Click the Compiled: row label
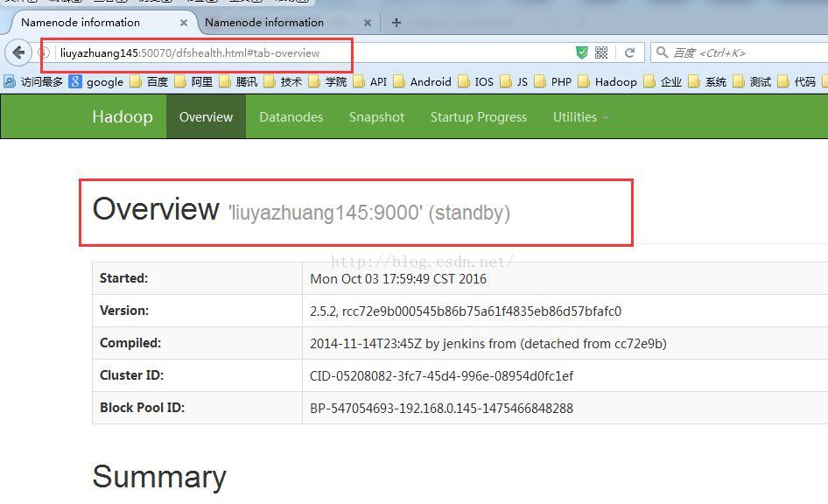This screenshot has width=828, height=504. pyautogui.click(x=130, y=343)
